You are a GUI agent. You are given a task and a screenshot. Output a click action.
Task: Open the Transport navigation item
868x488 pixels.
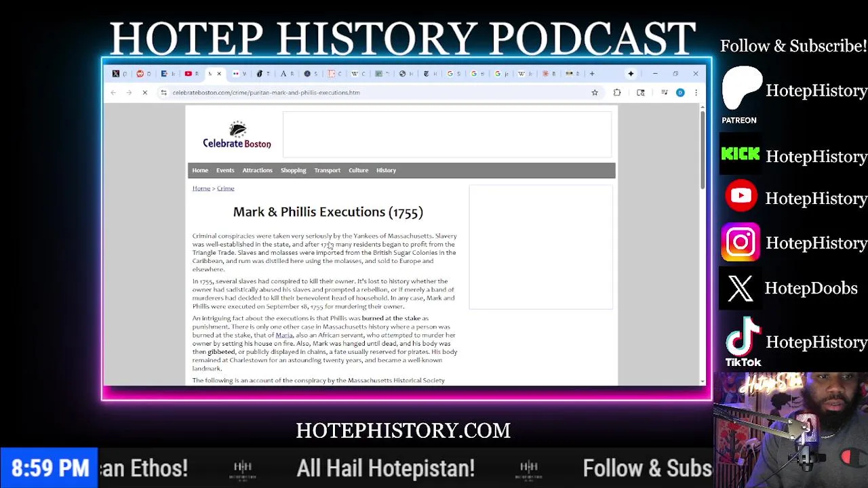[327, 170]
